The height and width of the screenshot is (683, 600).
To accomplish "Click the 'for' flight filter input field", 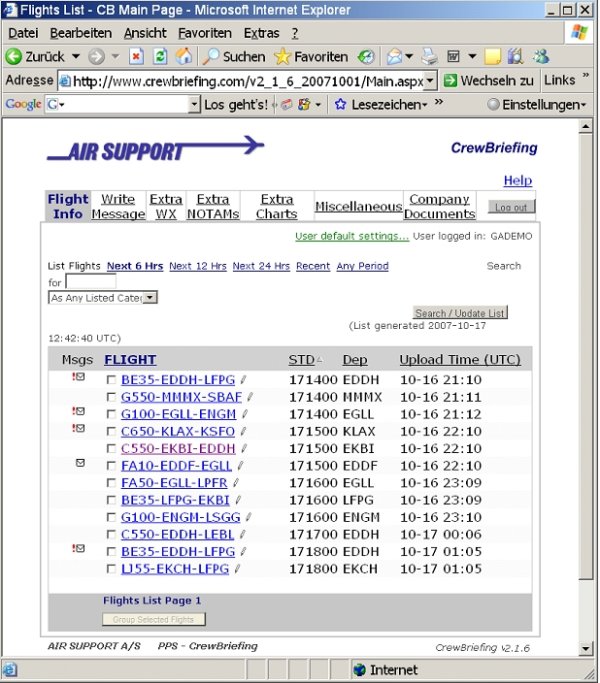I will [x=91, y=282].
